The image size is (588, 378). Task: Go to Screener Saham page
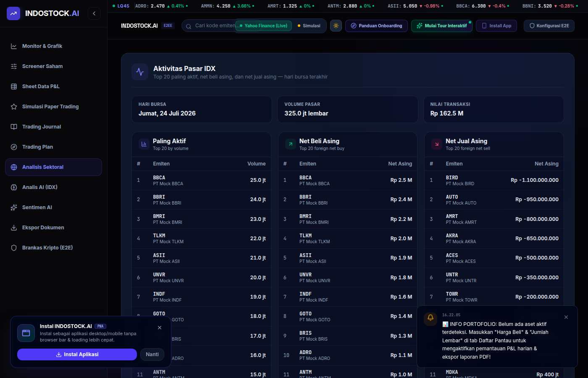pyautogui.click(x=53, y=66)
